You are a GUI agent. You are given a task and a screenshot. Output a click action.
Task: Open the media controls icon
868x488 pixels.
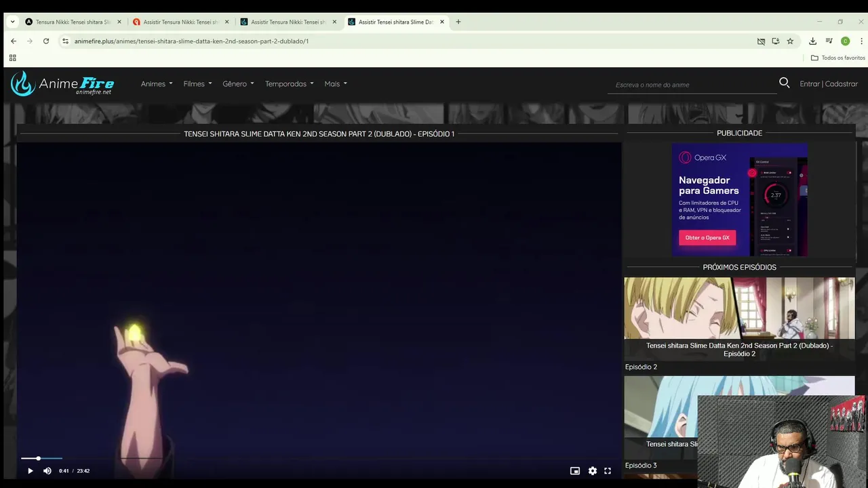(829, 41)
